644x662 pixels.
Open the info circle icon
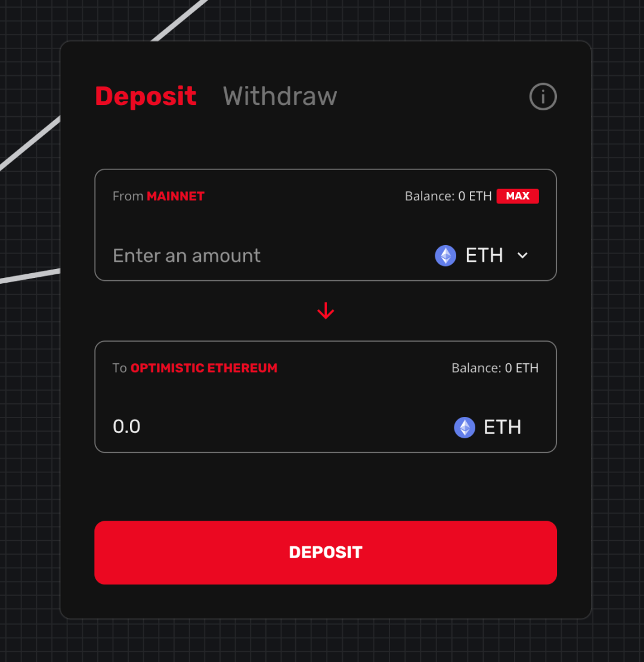(x=543, y=97)
